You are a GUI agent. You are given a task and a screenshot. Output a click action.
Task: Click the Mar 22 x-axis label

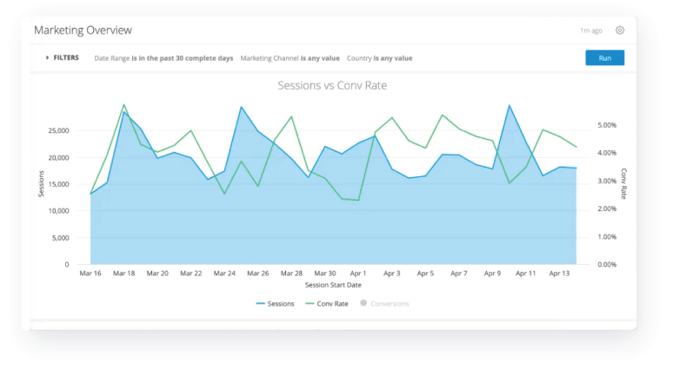point(191,273)
